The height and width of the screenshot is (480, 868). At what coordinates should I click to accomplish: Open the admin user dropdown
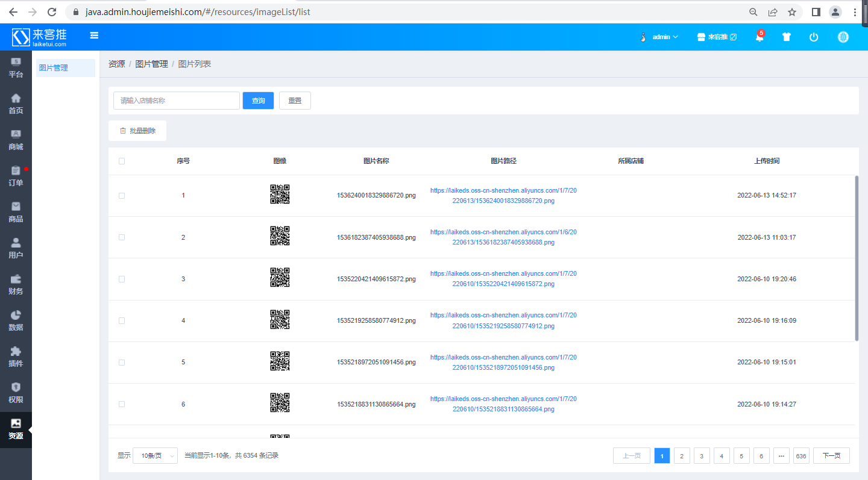[x=659, y=37]
